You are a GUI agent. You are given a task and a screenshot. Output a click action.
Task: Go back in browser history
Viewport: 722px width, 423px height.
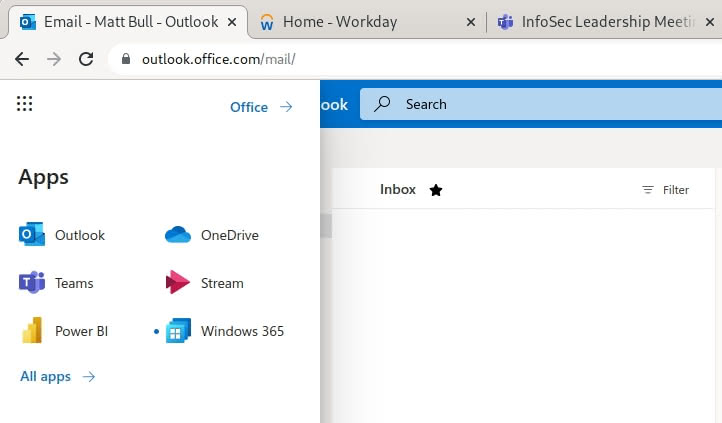click(x=22, y=59)
